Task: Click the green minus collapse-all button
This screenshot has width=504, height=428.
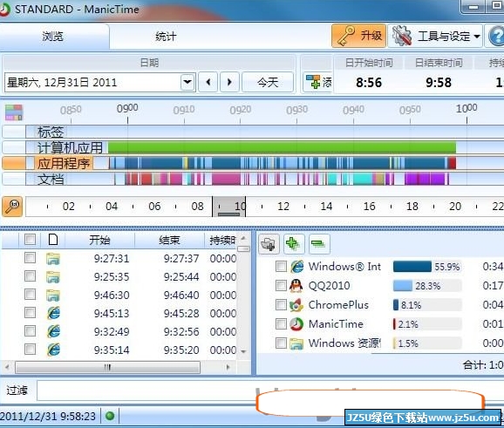Action: (319, 244)
